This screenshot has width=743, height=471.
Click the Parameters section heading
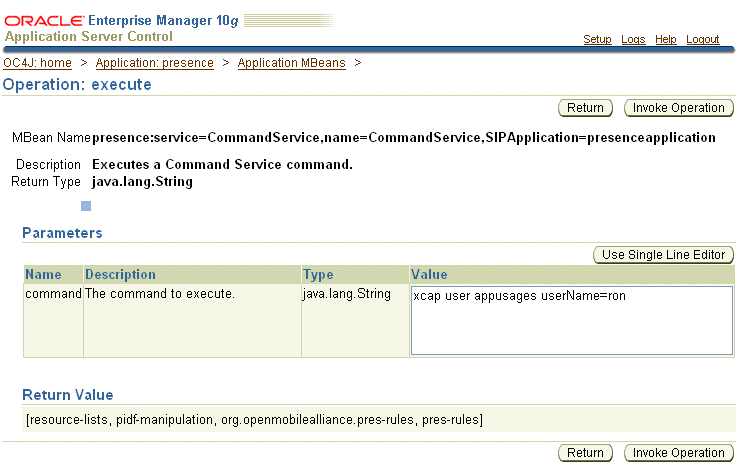(x=62, y=233)
